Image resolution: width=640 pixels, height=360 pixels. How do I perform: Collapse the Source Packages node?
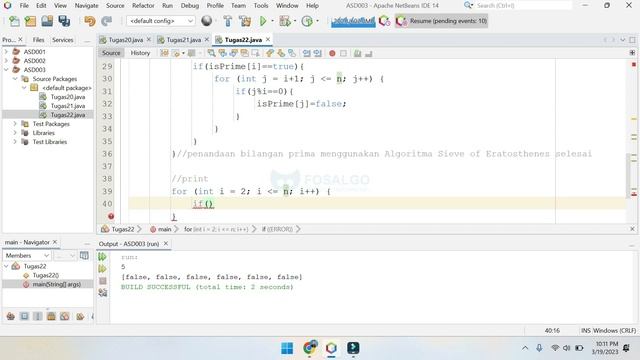click(16, 79)
